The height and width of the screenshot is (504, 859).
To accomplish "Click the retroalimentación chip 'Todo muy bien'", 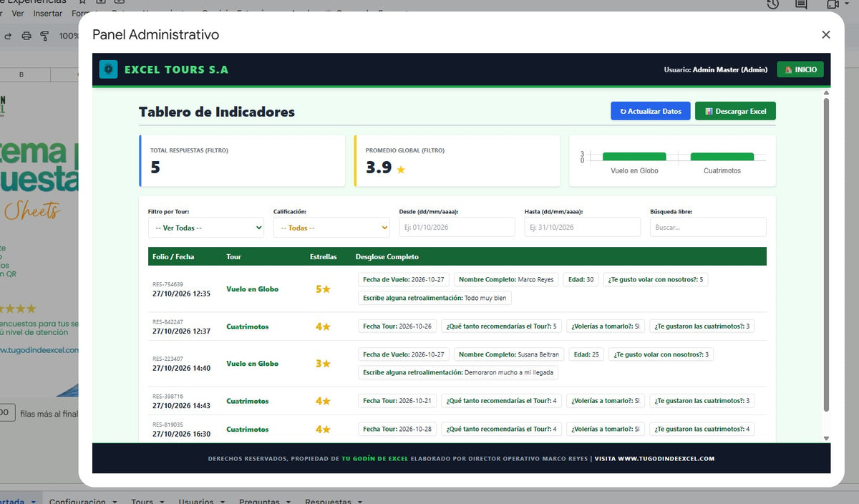I will click(x=435, y=298).
